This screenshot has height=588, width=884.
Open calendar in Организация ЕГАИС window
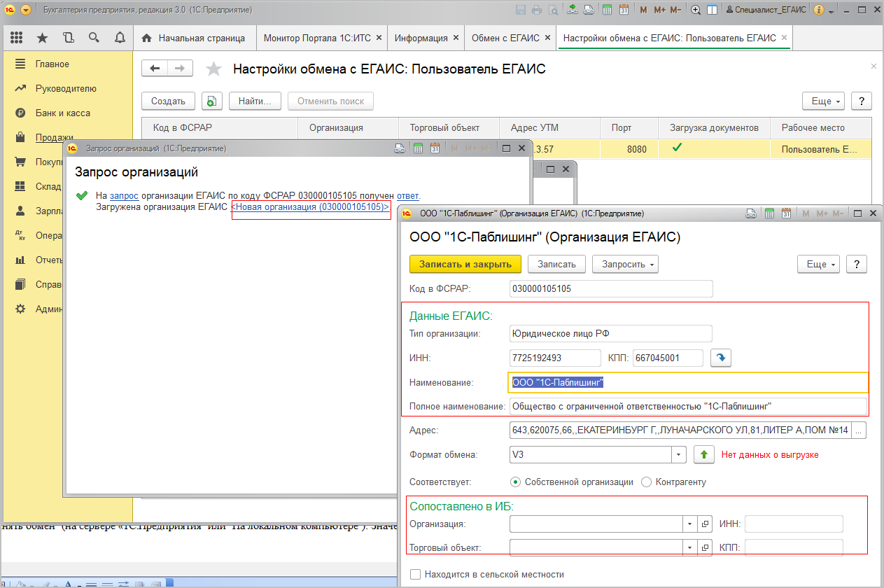tap(785, 213)
